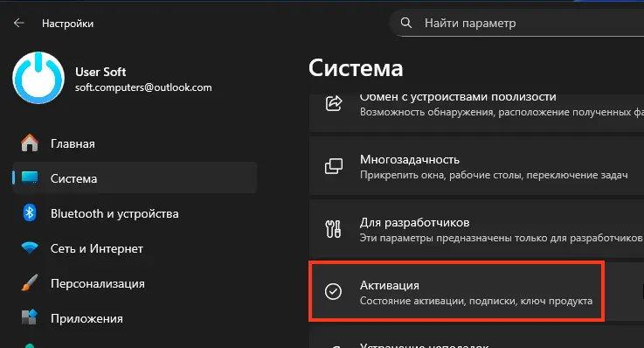Open the Многозадачность settings row

476,165
